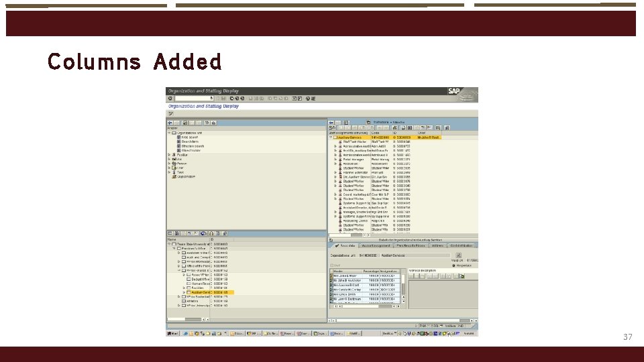Viewport: 644px width, 362px height.
Task: Click the rightmost icon in staff assignments toolbar
Action: 447,127
